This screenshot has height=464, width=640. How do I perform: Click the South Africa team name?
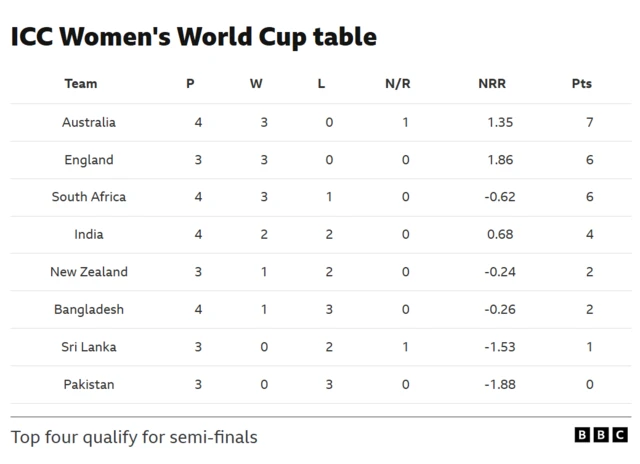[89, 197]
